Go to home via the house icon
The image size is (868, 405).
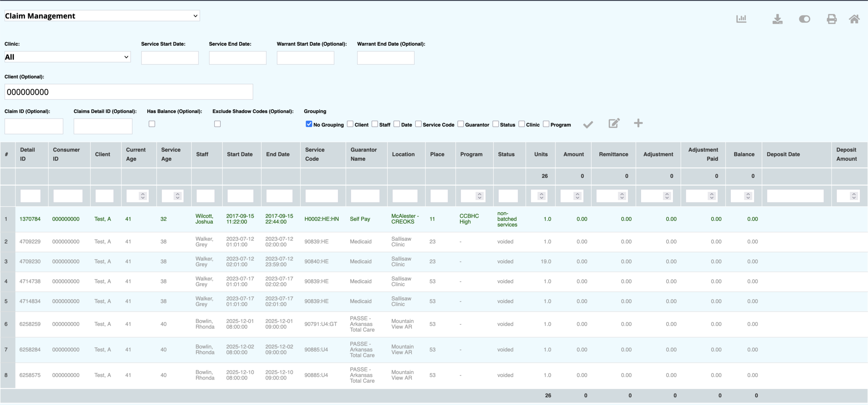pos(854,19)
